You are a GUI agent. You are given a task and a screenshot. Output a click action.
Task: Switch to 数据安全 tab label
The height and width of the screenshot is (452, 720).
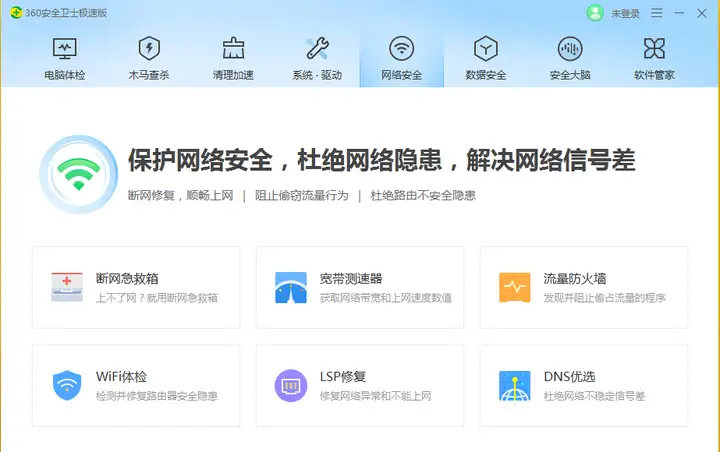tap(486, 75)
